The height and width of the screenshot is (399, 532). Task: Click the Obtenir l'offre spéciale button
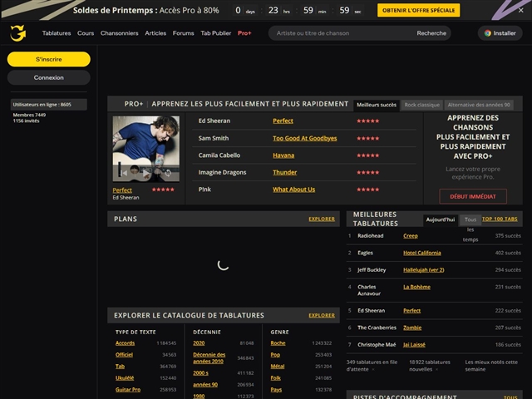tap(419, 10)
